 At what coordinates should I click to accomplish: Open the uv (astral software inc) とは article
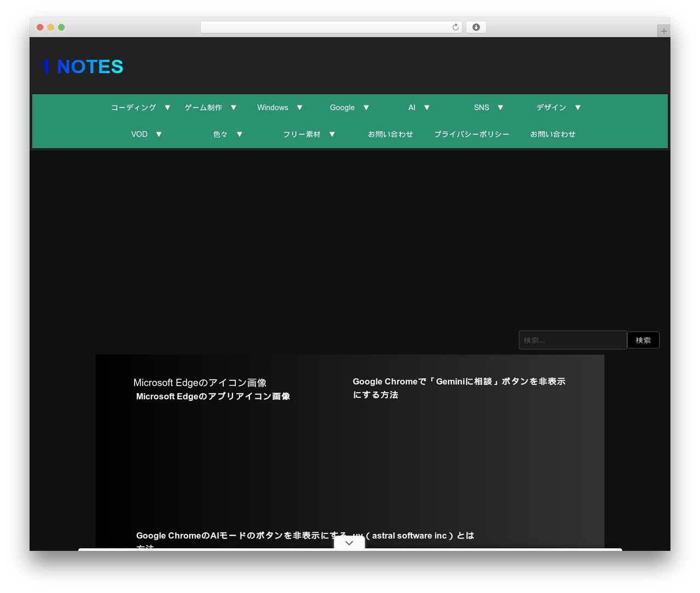tap(413, 536)
